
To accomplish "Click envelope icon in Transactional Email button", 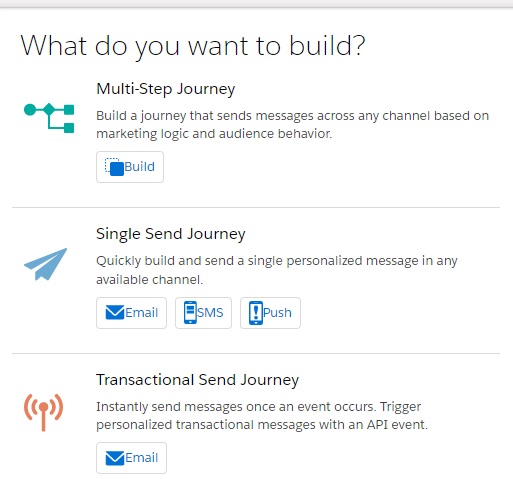I will coord(115,458).
